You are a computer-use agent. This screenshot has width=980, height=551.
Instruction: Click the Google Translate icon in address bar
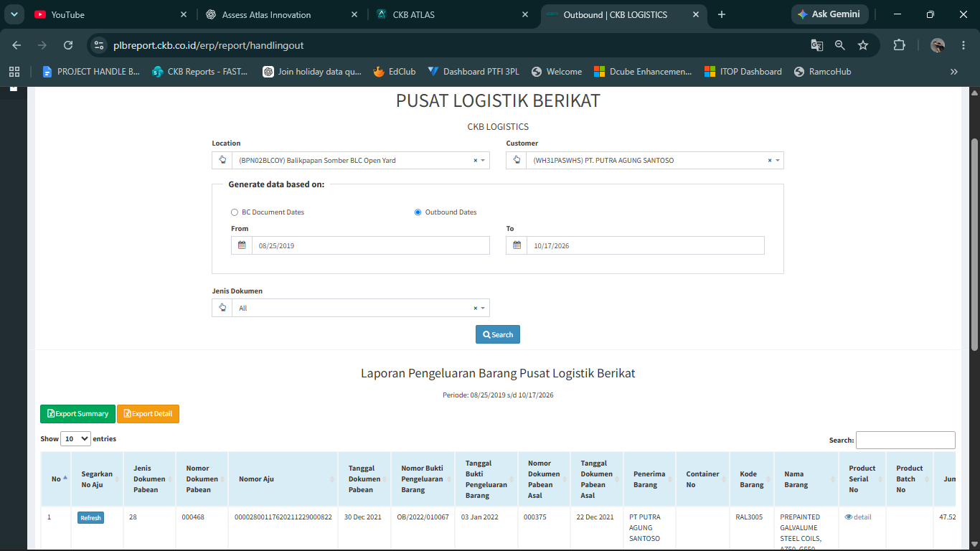pyautogui.click(x=817, y=45)
